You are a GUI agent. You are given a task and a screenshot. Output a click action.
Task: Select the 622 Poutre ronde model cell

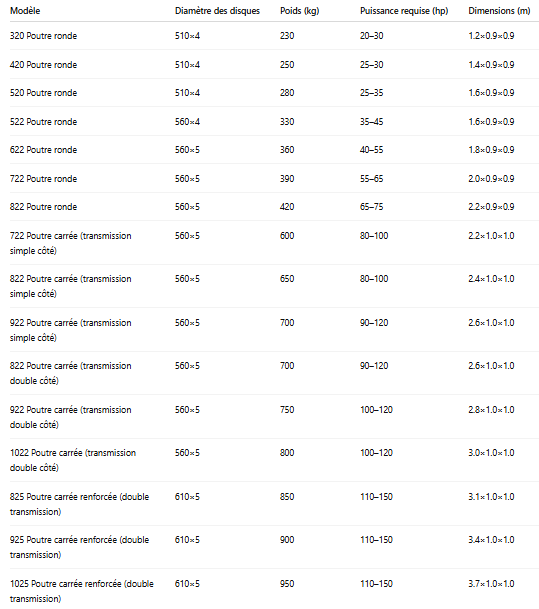(x=43, y=150)
